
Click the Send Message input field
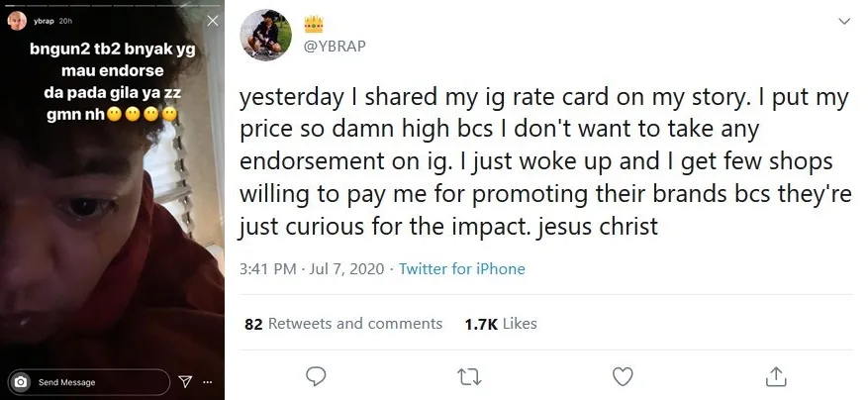[x=89, y=382]
